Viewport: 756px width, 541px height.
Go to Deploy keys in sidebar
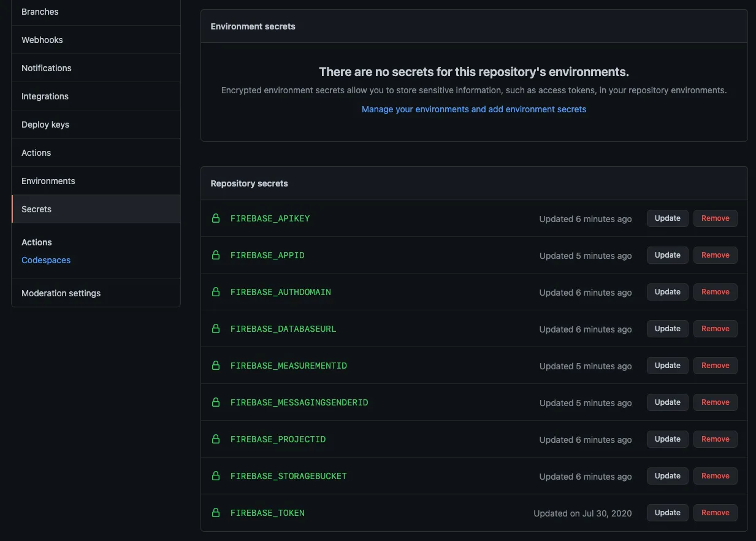pos(45,125)
